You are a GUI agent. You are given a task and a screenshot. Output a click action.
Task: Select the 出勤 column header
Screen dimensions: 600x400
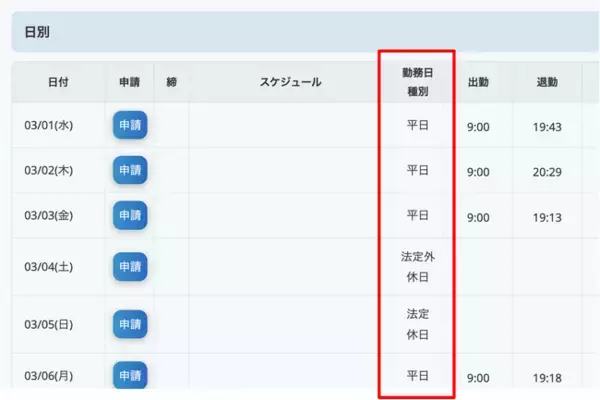(478, 82)
